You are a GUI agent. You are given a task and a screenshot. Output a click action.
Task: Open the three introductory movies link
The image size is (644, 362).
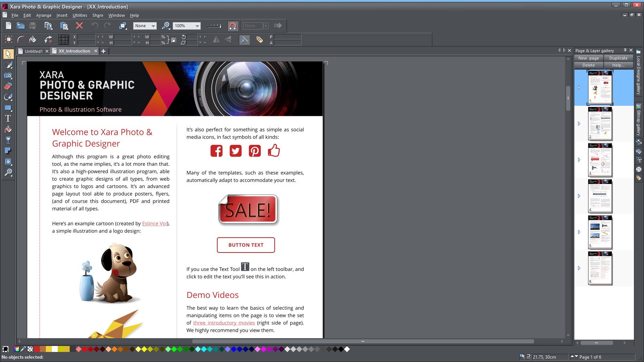(224, 323)
